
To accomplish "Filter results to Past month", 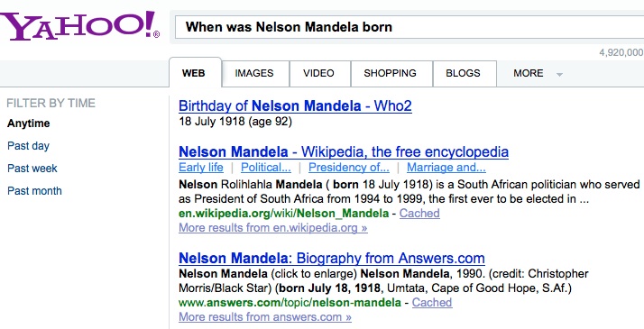I will 34,191.
